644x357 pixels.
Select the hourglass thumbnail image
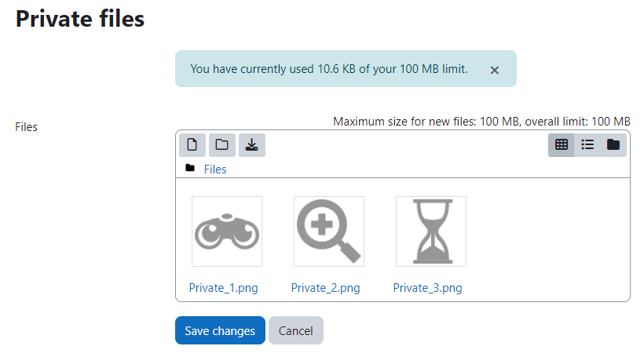(x=431, y=231)
